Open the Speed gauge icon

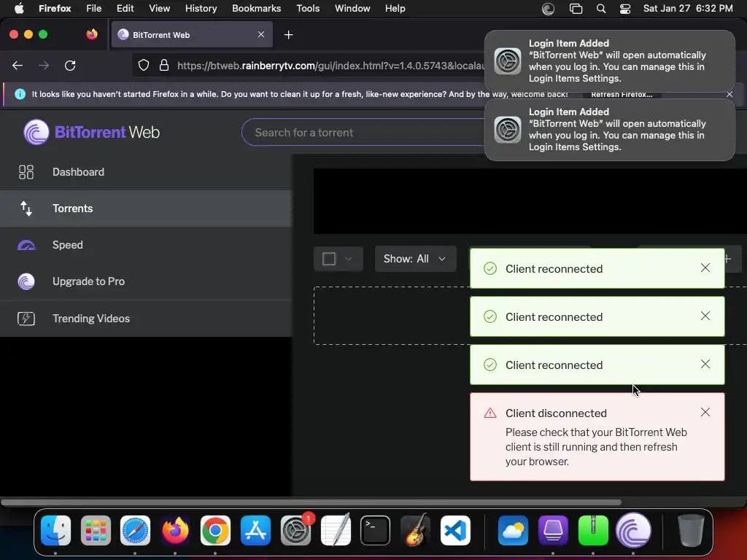26,245
